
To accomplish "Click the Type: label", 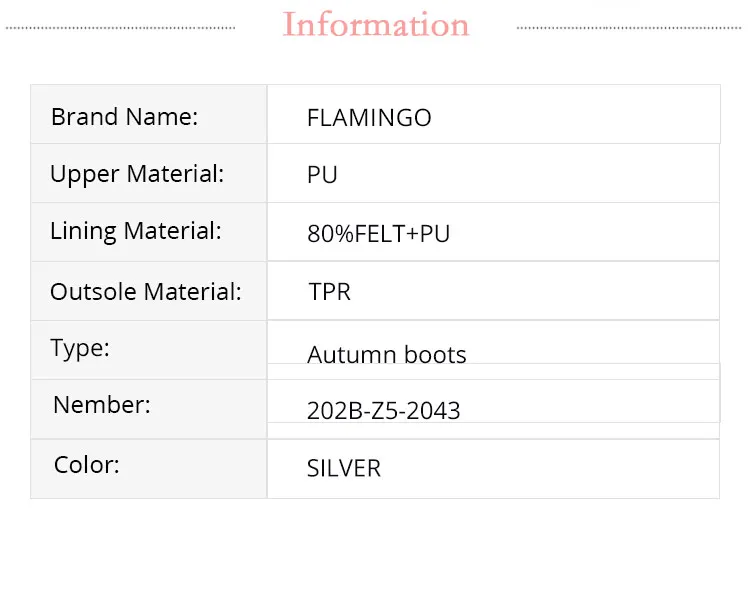I will 80,349.
